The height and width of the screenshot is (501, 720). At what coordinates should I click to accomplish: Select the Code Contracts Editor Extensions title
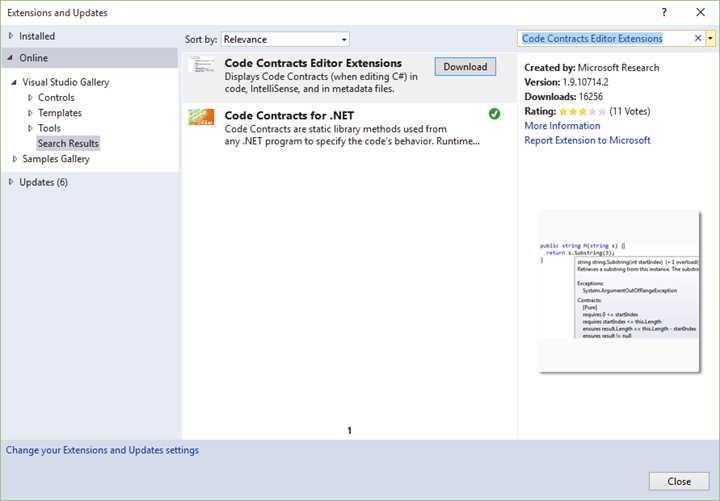click(x=313, y=63)
